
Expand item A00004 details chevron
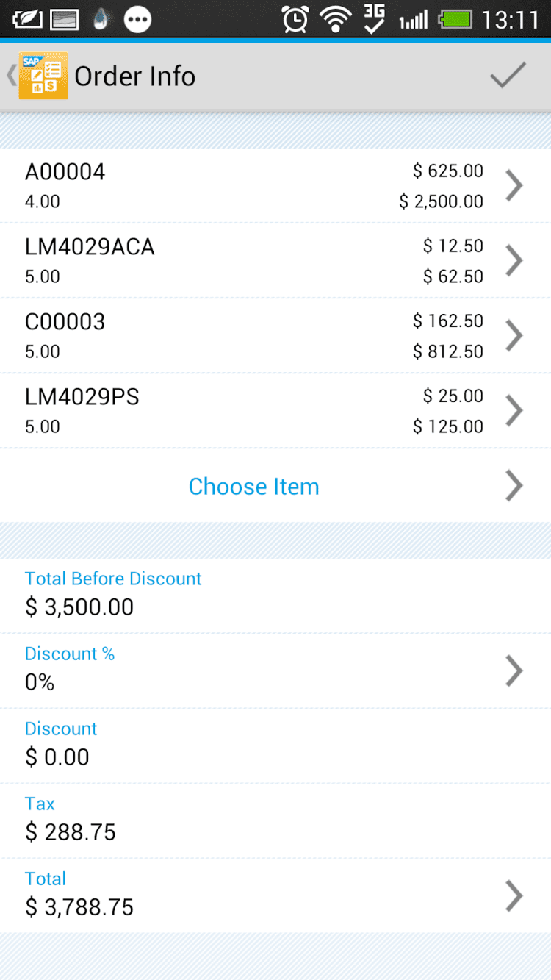point(514,185)
